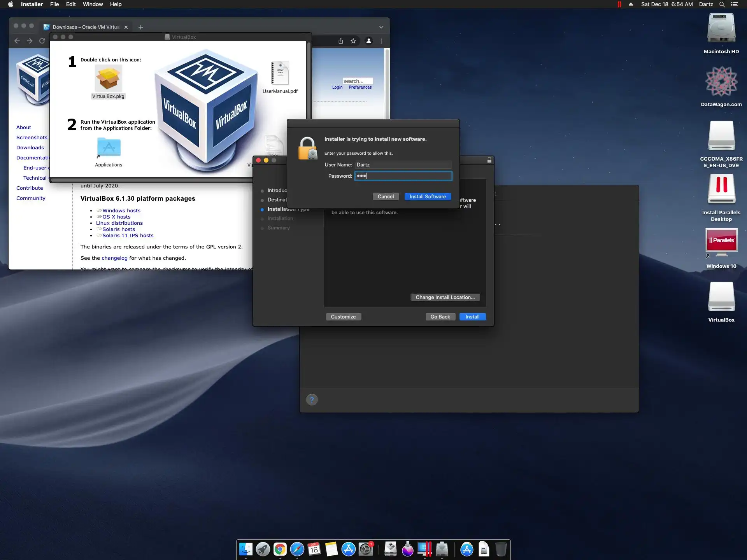This screenshot has height=560, width=747.
Task: Select the Downloads Oracle VM VirtualBox tab
Action: tap(86, 27)
